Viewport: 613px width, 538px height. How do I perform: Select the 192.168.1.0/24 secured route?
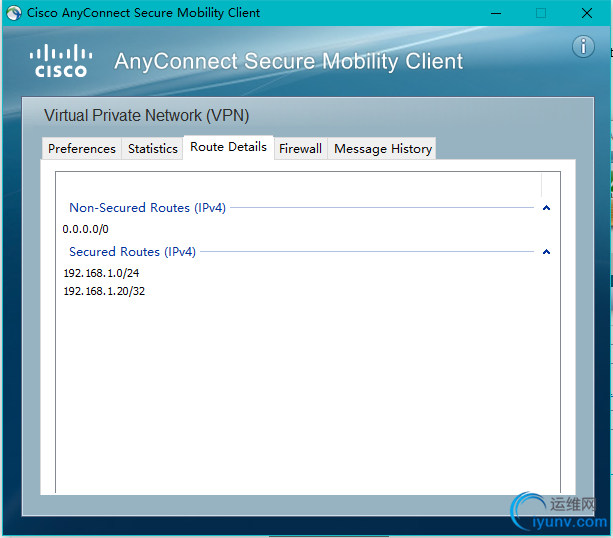pyautogui.click(x=101, y=273)
